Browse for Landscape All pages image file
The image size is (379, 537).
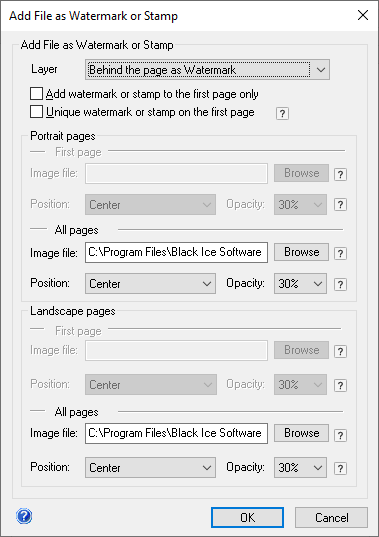coord(301,433)
